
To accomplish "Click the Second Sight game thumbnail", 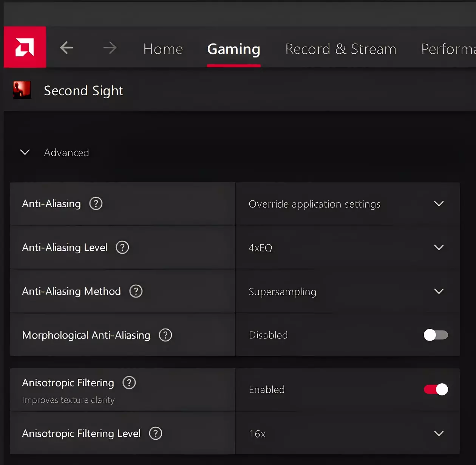I will [22, 90].
